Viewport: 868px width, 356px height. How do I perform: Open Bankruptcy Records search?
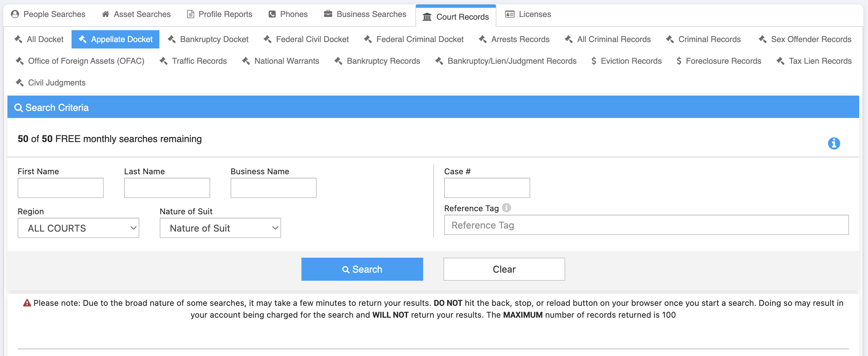click(377, 61)
